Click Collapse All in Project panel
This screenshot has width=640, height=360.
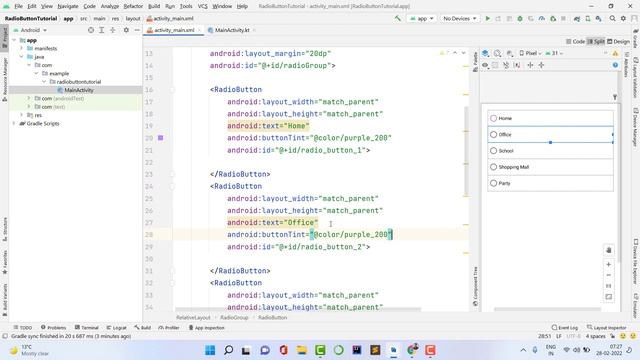click(113, 30)
